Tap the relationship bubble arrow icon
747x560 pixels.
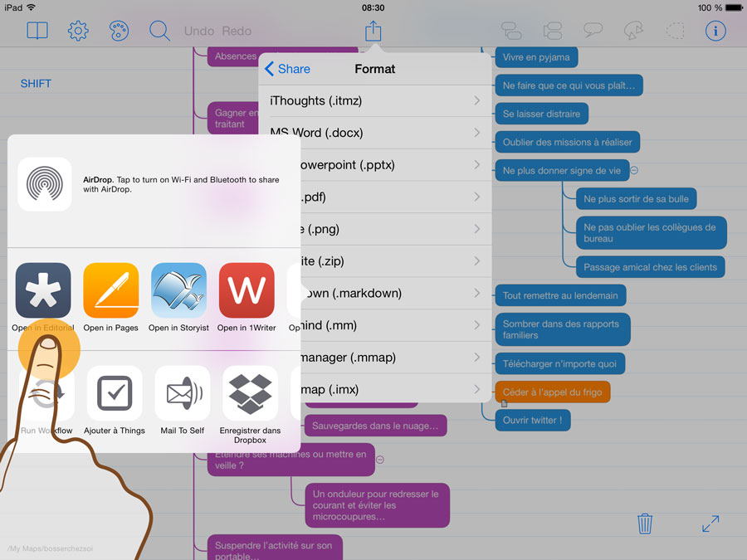pyautogui.click(x=633, y=31)
